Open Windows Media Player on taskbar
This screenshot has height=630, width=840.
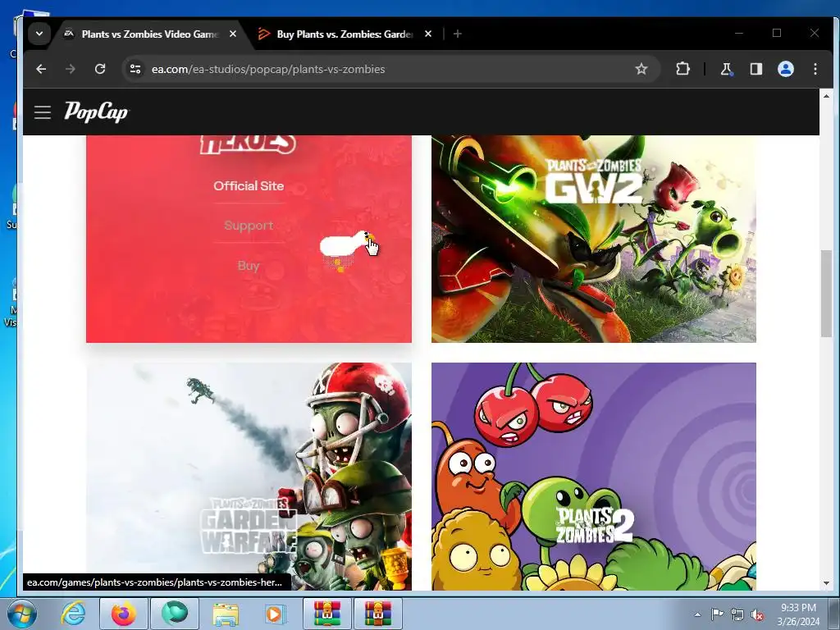276,614
